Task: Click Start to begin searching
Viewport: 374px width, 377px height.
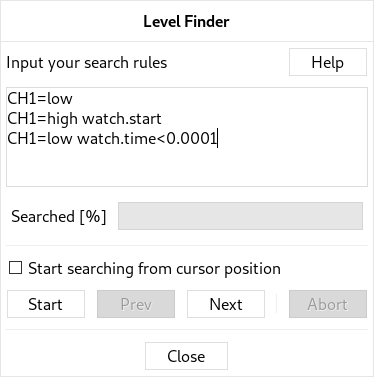Action: [x=46, y=304]
